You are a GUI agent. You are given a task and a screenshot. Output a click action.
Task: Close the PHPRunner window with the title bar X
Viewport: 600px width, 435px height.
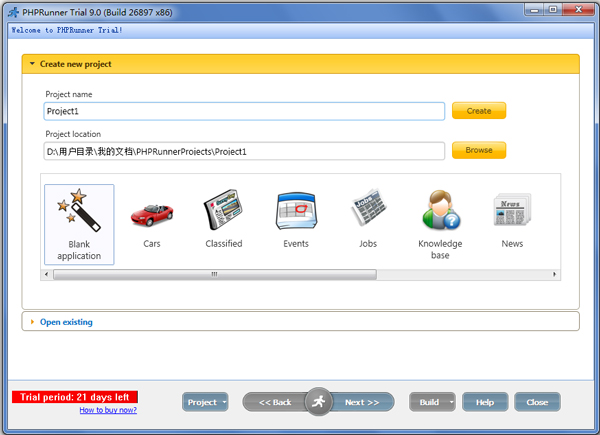579,10
